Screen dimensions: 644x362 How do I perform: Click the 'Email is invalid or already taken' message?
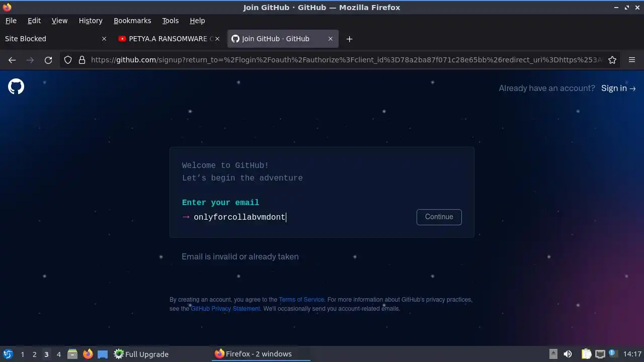point(240,256)
